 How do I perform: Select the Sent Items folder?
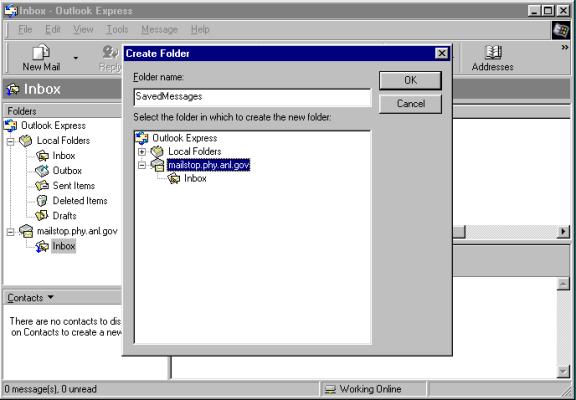pyautogui.click(x=74, y=186)
